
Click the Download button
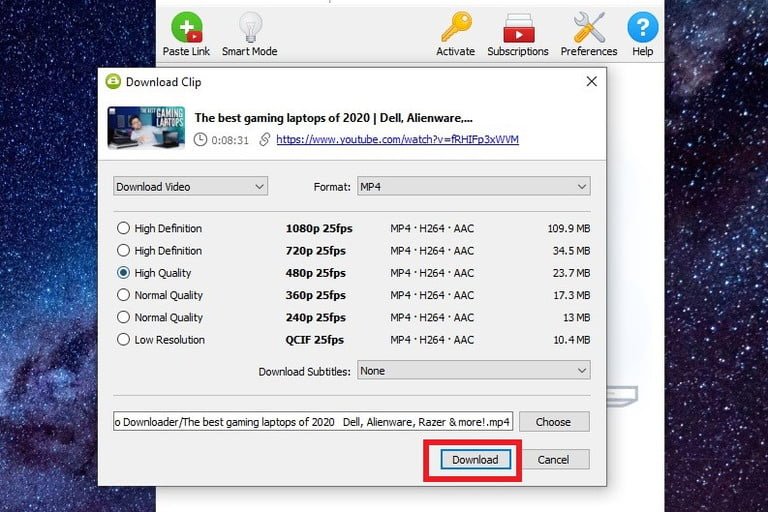pos(475,460)
